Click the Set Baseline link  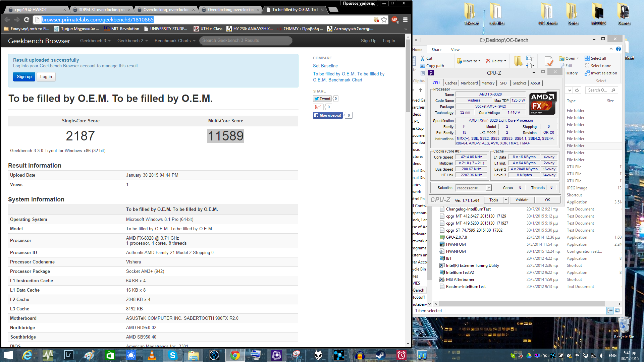(325, 66)
